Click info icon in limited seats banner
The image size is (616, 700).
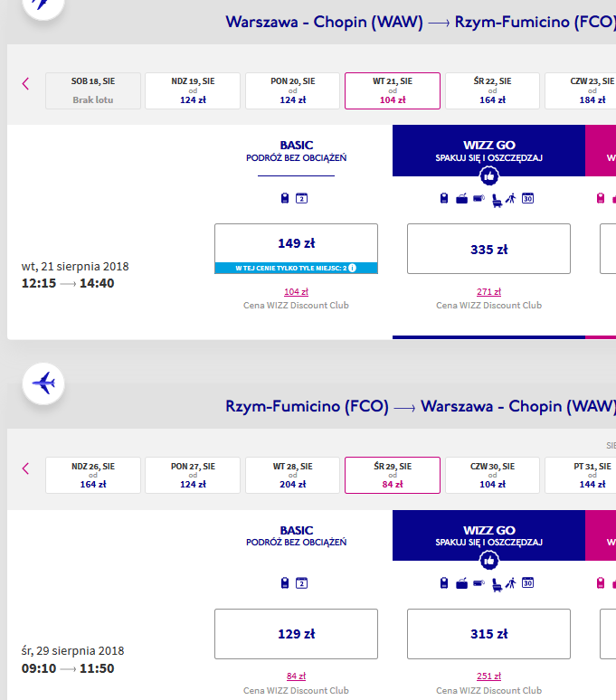(x=352, y=268)
